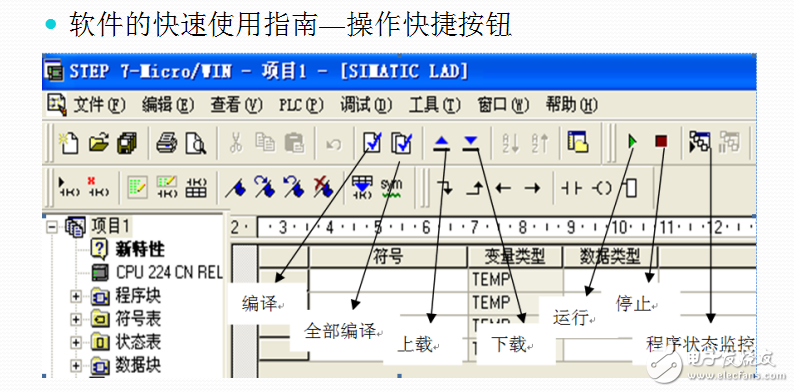Delete network icon with red X
This screenshot has height=392, width=794.
97,186
